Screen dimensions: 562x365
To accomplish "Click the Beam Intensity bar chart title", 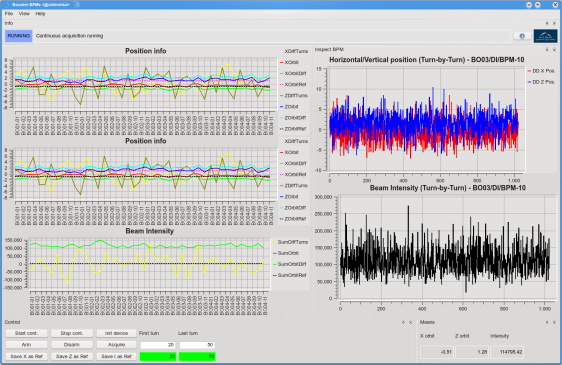I will (x=149, y=231).
